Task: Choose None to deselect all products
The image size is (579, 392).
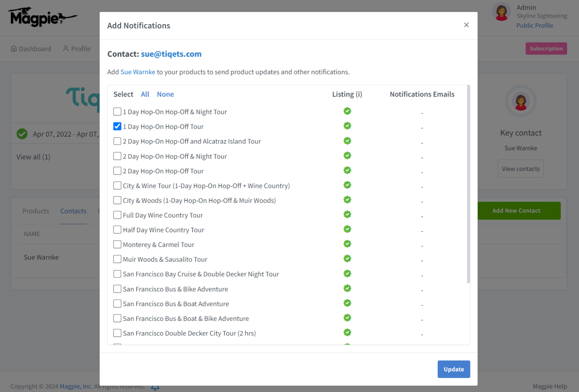Action: coord(165,94)
